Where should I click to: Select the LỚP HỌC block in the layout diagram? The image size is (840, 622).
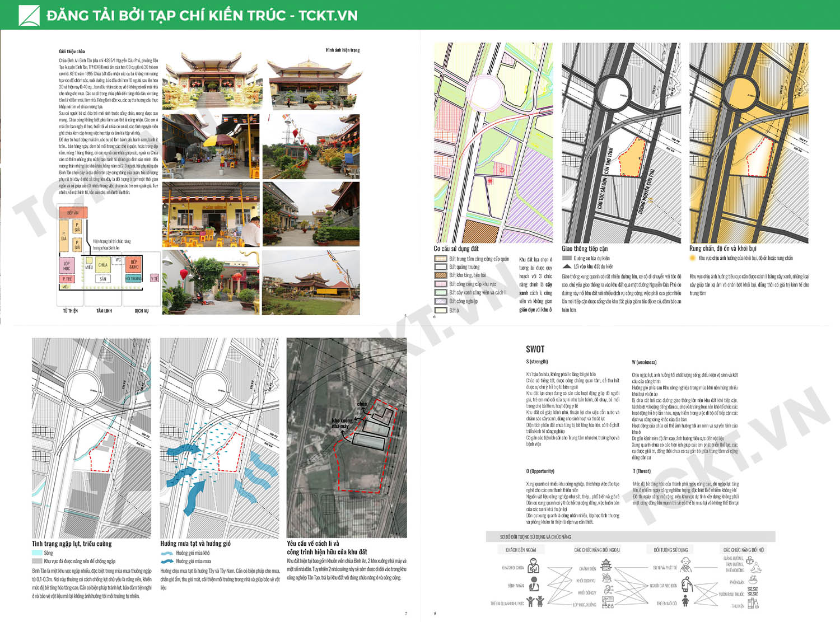pyautogui.click(x=67, y=265)
